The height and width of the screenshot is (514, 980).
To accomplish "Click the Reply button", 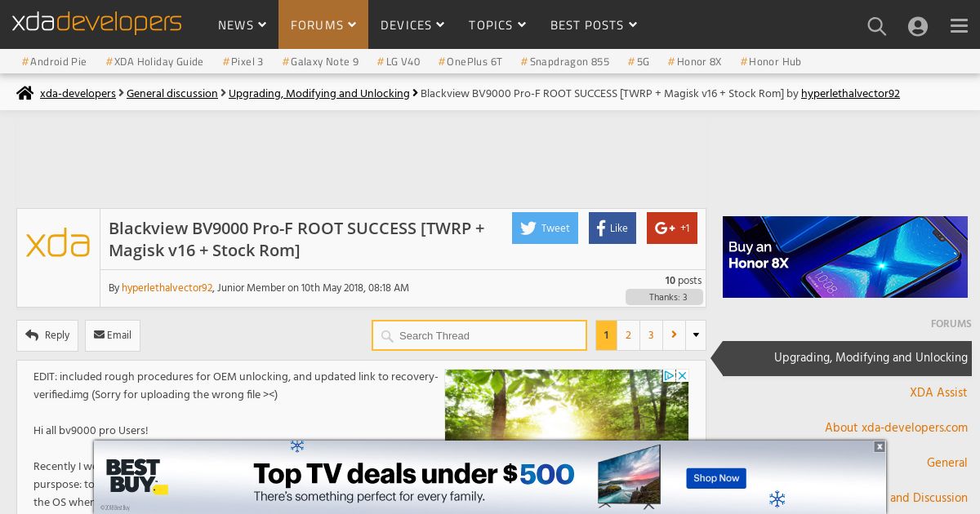I will (x=47, y=335).
